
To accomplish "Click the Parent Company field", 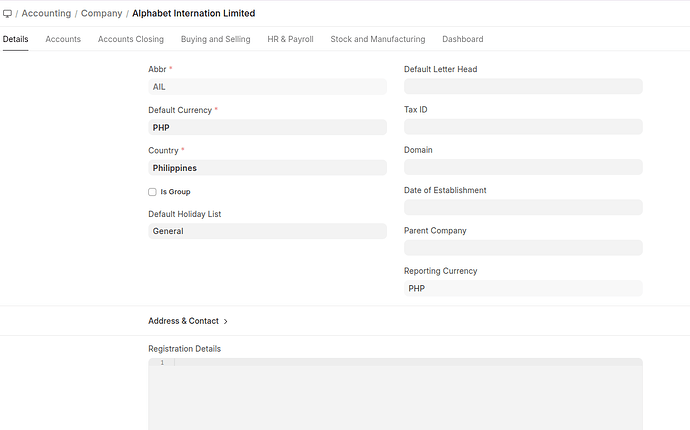I will [522, 247].
